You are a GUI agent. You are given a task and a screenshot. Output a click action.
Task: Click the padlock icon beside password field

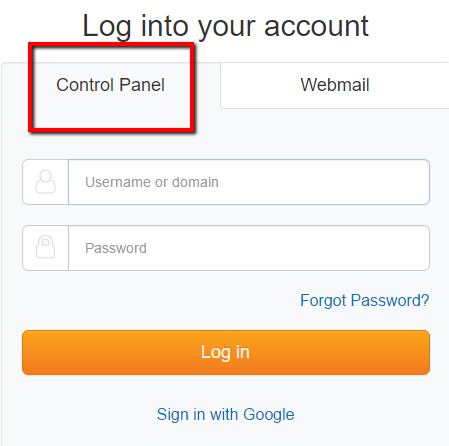point(45,247)
